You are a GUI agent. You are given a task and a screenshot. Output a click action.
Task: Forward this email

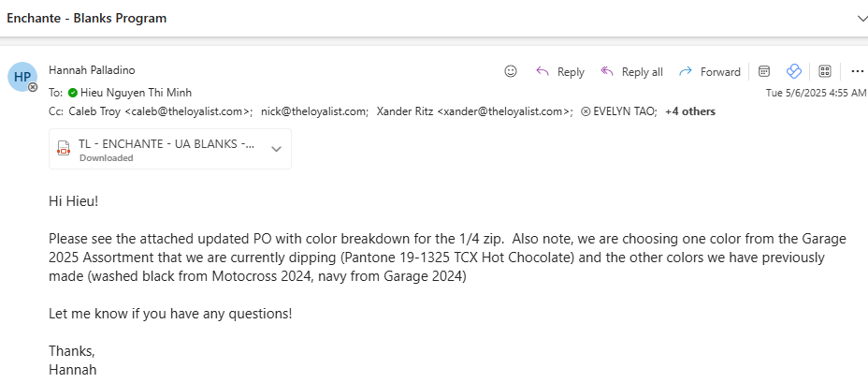tap(710, 71)
